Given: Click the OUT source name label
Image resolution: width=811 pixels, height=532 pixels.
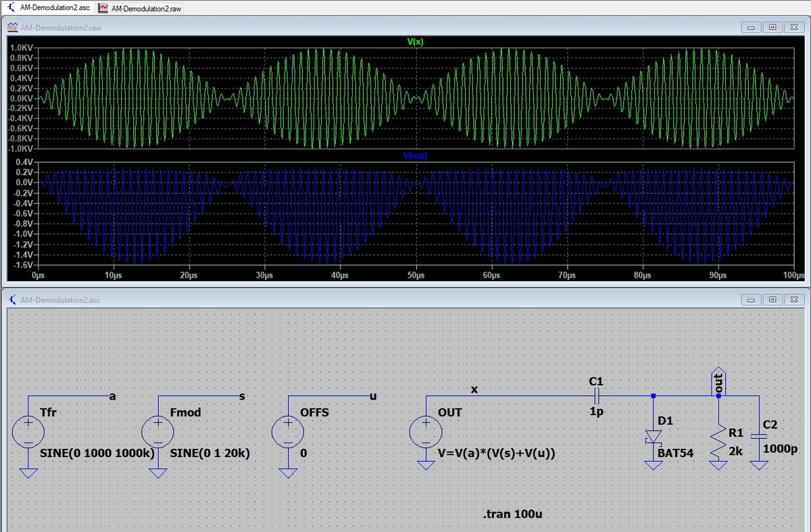Looking at the screenshot, I should pos(449,412).
